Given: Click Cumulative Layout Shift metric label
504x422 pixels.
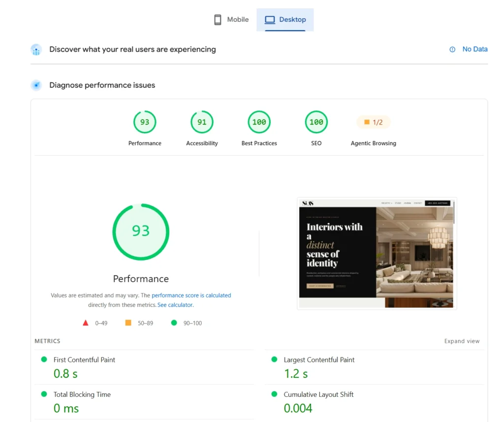Looking at the screenshot, I should click(x=318, y=394).
